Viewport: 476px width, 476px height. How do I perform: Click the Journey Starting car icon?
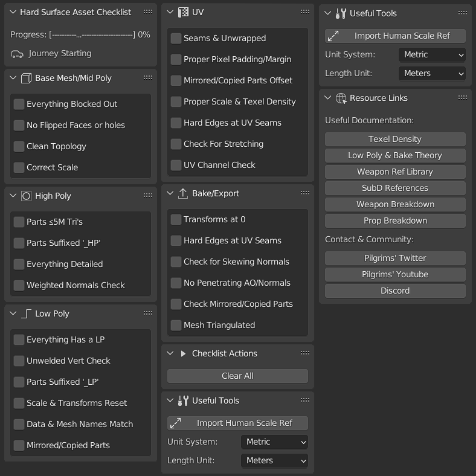(x=17, y=54)
